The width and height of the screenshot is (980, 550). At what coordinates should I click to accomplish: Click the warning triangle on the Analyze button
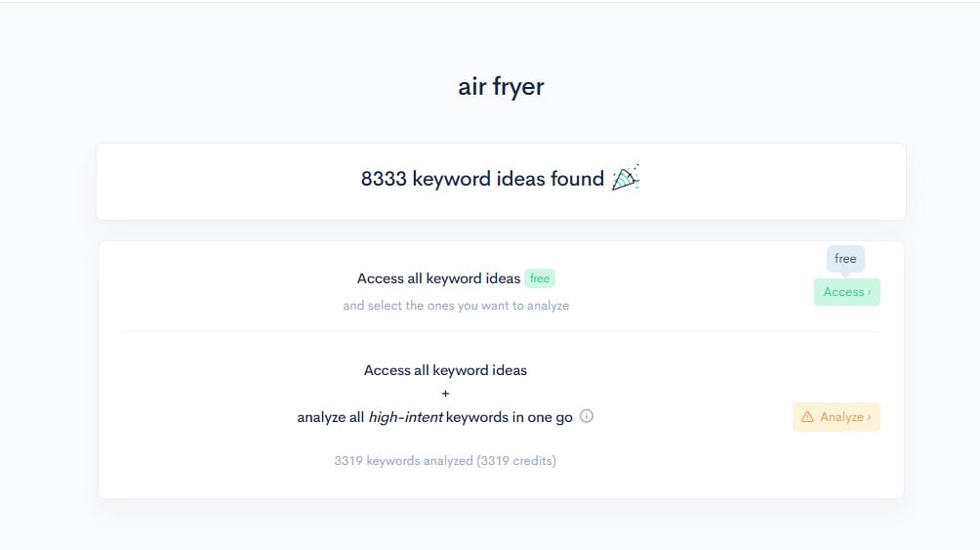tap(807, 417)
